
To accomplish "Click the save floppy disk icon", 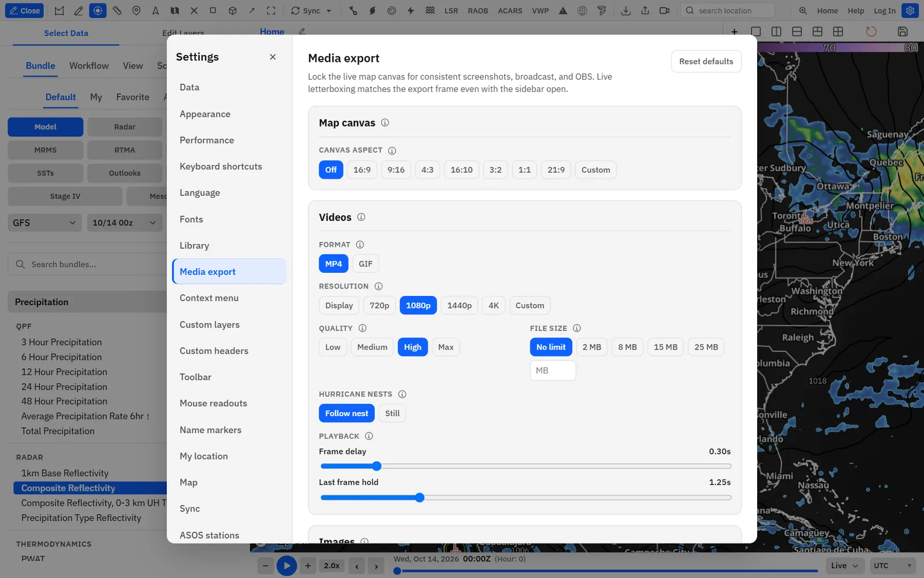I will (903, 31).
